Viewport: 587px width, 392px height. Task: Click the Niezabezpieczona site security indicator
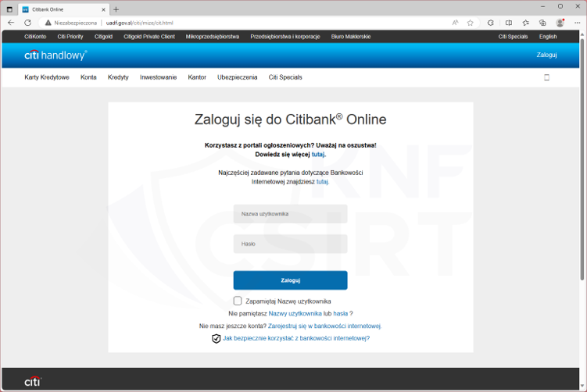coord(70,23)
